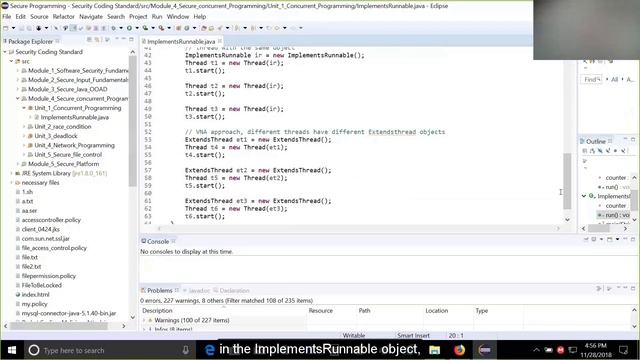Open the Windows Start menu
The width and height of the screenshot is (640, 360).
(x=12, y=350)
